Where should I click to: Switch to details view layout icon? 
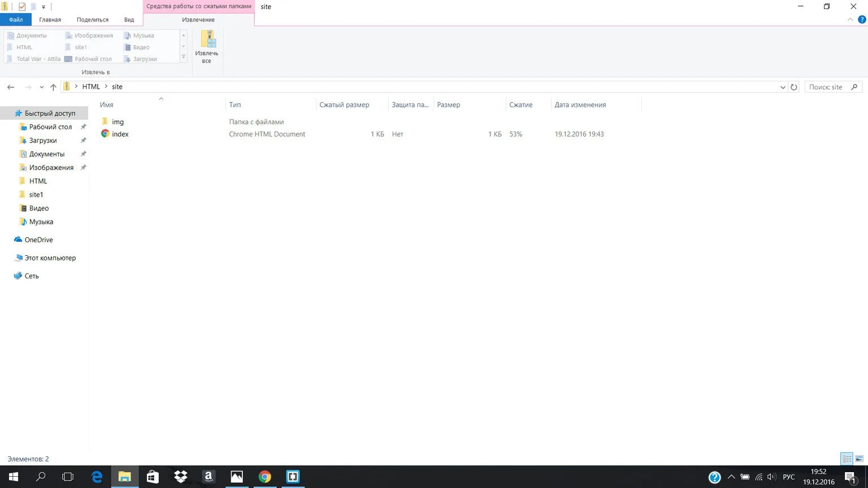click(x=847, y=459)
